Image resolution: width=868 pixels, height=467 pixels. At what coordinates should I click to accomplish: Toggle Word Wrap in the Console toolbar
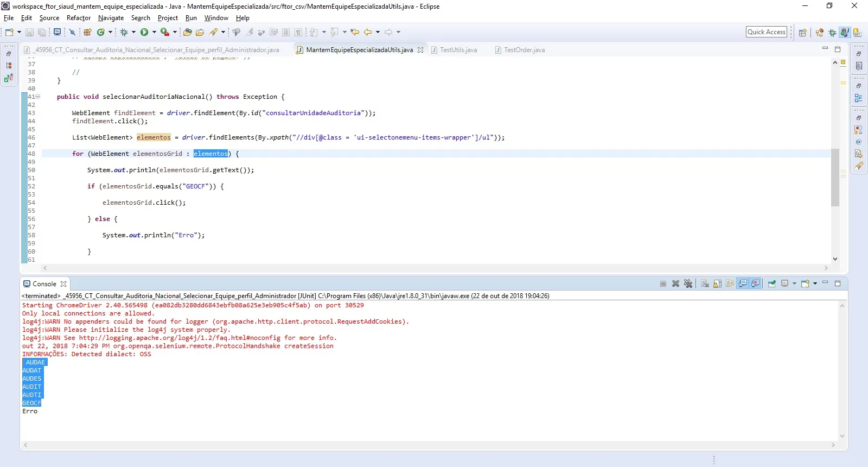730,283
